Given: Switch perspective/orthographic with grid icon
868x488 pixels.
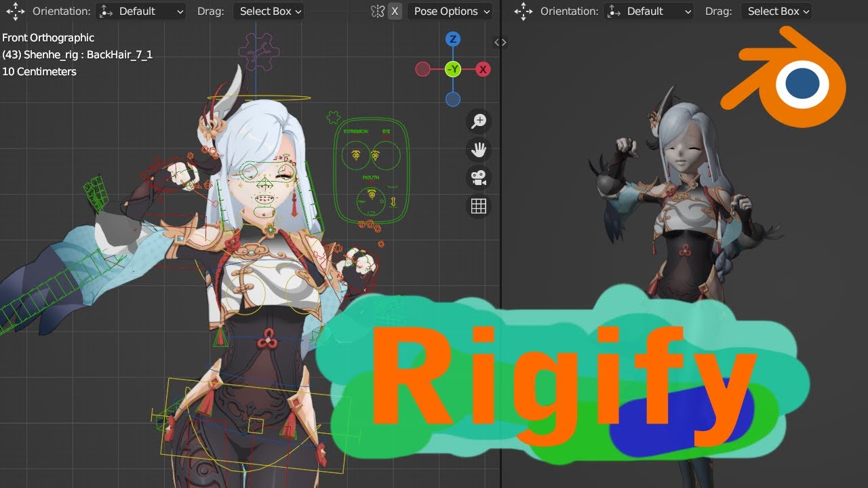Looking at the screenshot, I should (479, 207).
